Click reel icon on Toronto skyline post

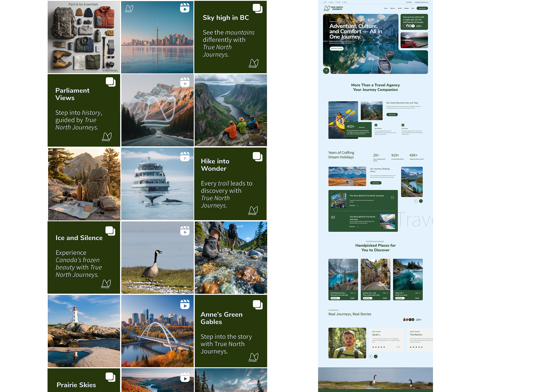[x=185, y=8]
